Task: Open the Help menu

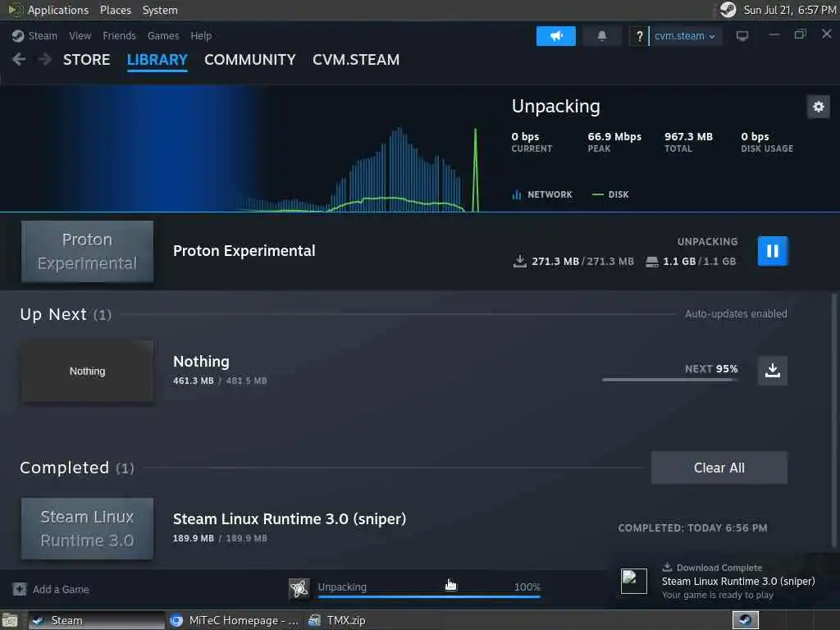Action: coord(201,36)
